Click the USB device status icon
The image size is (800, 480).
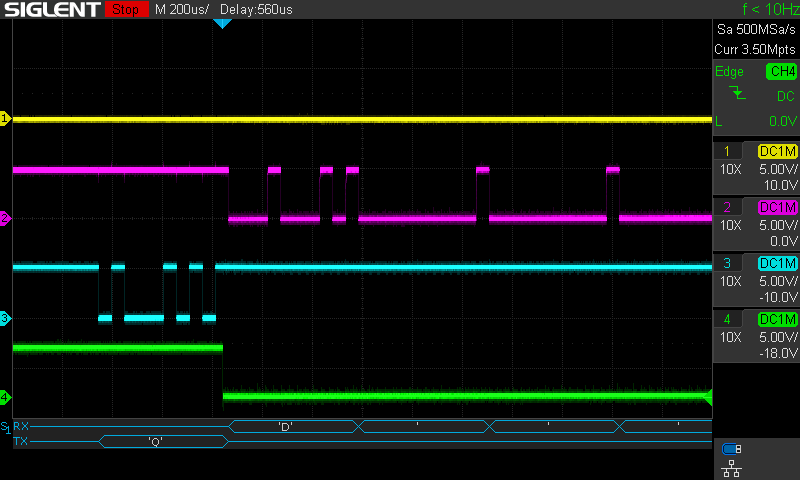[731, 448]
